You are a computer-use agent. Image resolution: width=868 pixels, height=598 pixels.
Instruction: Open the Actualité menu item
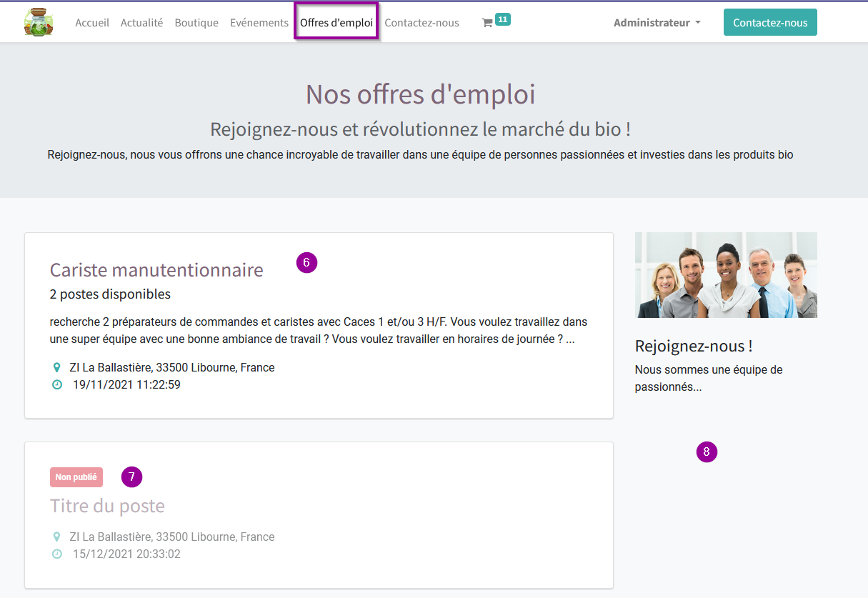pos(141,23)
